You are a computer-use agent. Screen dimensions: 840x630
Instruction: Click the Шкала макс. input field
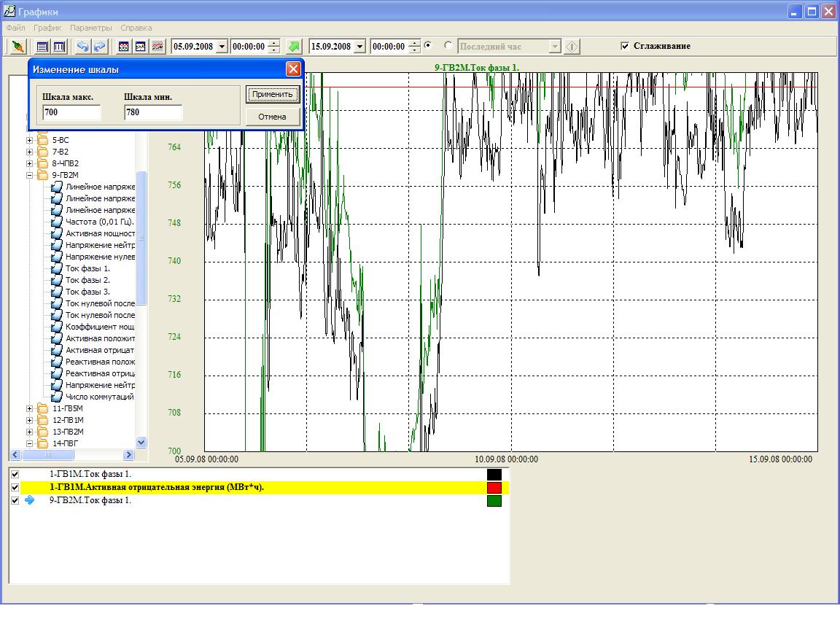click(x=71, y=112)
